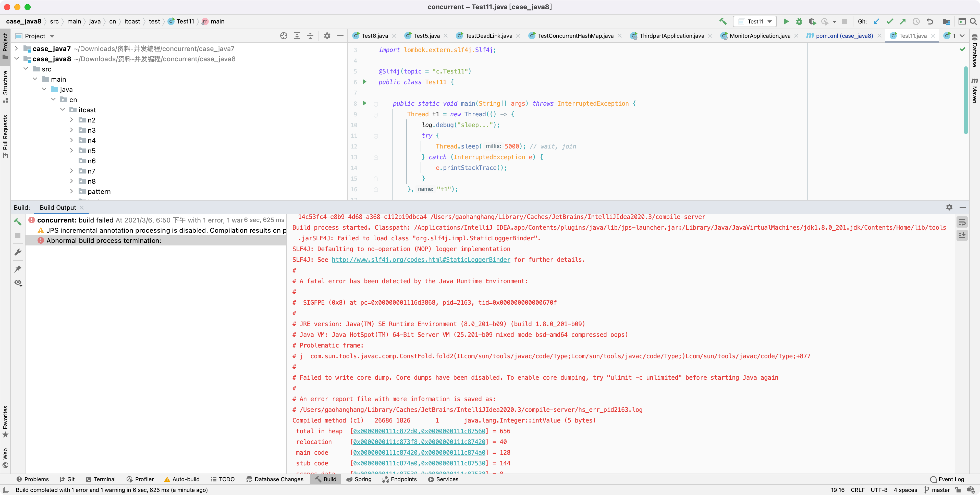Expand the pattern package
The image size is (980, 495).
[71, 191]
